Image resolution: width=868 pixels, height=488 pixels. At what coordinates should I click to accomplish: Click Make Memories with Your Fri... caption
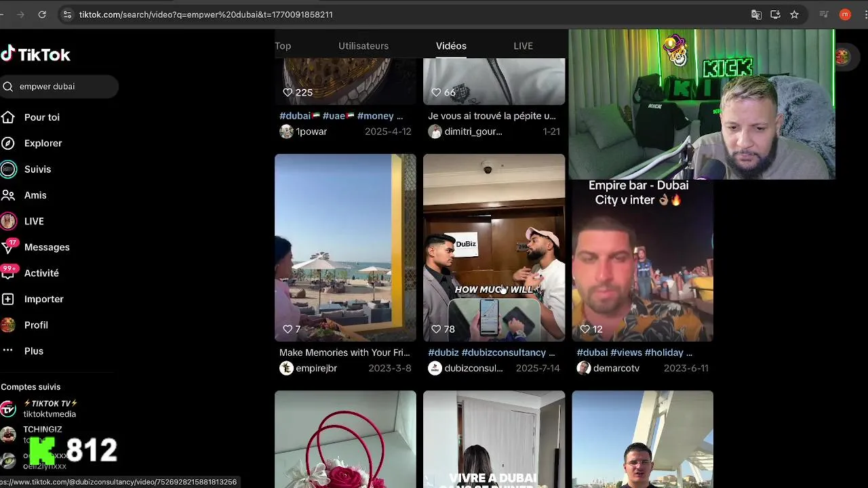[x=344, y=352]
